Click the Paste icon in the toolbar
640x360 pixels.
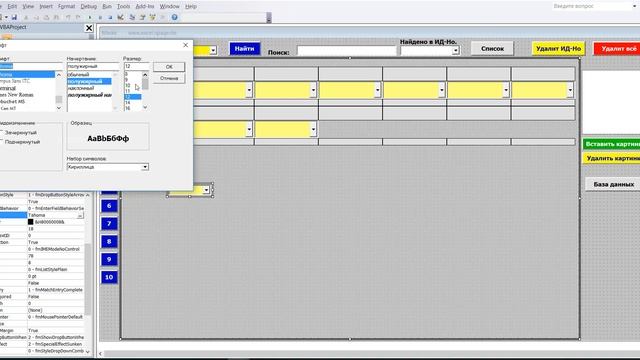point(46,18)
